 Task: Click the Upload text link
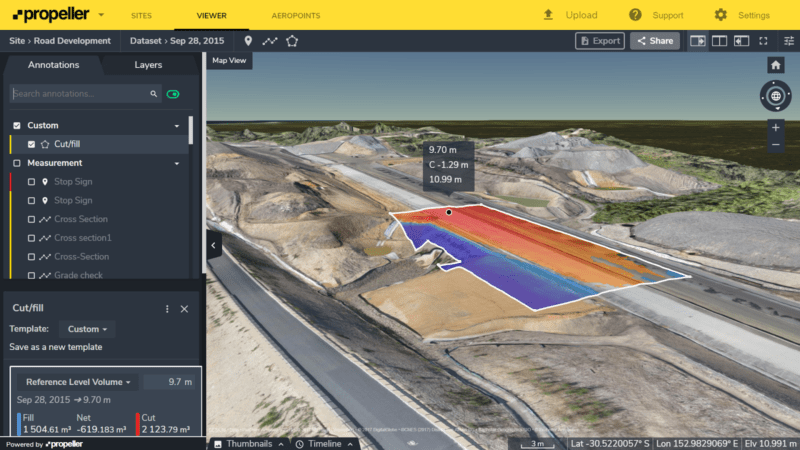581,15
